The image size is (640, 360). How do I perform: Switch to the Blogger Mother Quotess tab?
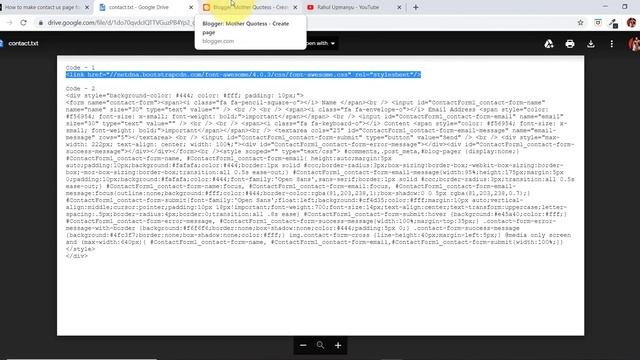click(x=250, y=7)
